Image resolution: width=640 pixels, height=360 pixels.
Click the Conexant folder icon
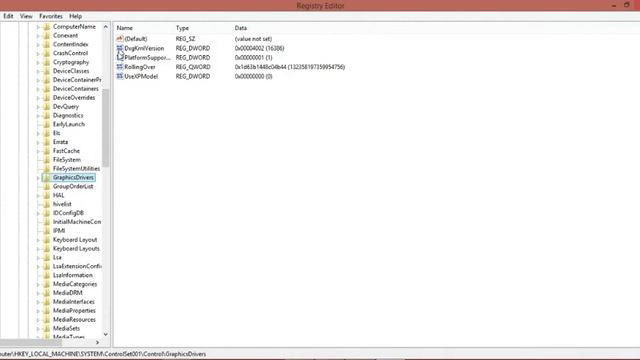pyautogui.click(x=47, y=36)
